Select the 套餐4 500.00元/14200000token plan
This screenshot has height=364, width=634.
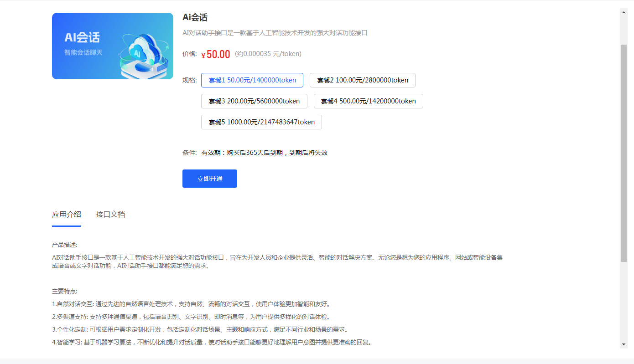pos(368,101)
